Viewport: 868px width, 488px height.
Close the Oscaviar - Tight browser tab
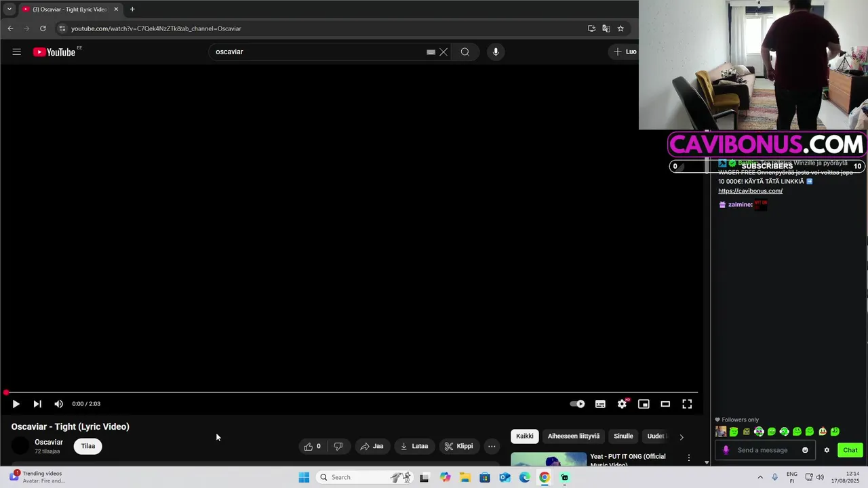[x=116, y=9]
